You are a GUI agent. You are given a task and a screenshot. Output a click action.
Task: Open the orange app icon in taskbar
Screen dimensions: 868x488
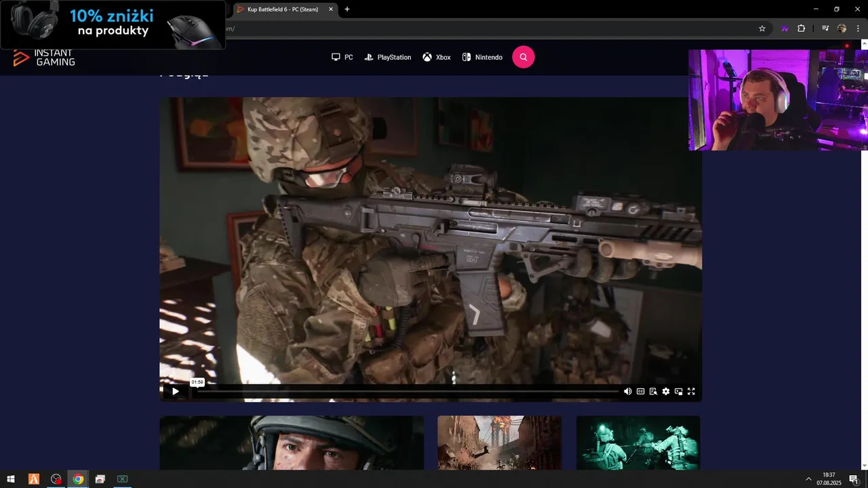[34, 479]
